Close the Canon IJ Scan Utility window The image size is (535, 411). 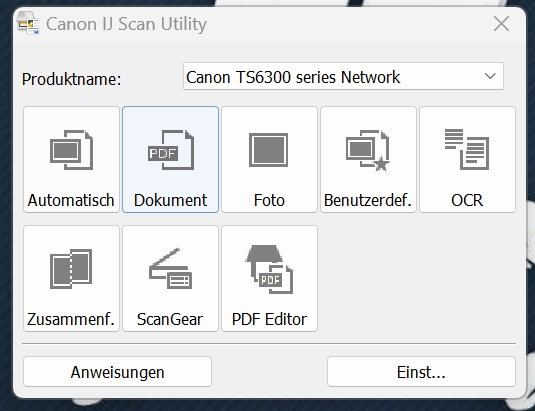coord(501,24)
